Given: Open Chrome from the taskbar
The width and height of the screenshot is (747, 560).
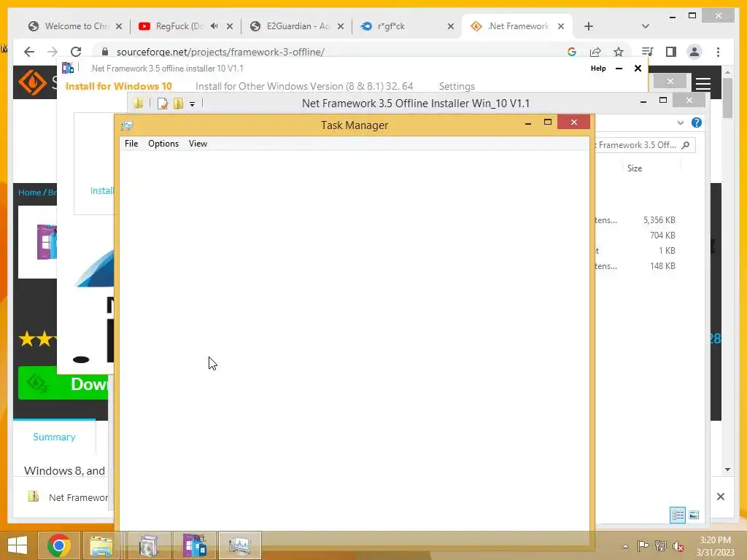Looking at the screenshot, I should point(59,545).
